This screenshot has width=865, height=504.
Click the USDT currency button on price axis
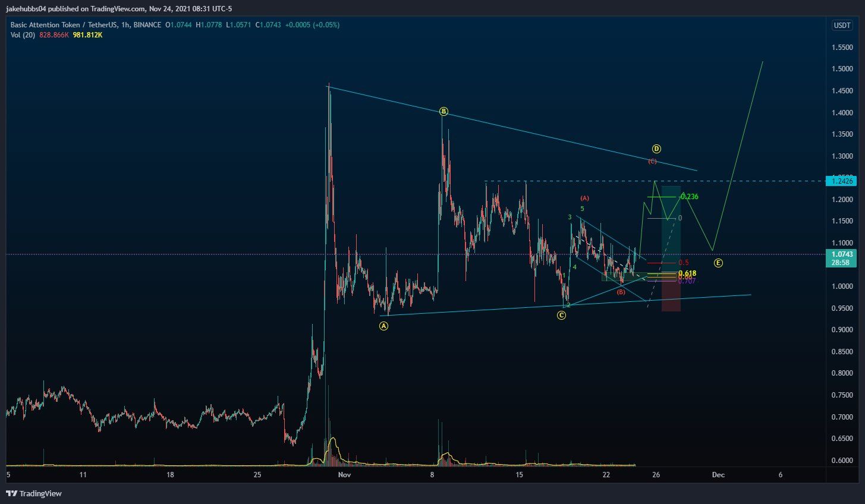[x=842, y=25]
